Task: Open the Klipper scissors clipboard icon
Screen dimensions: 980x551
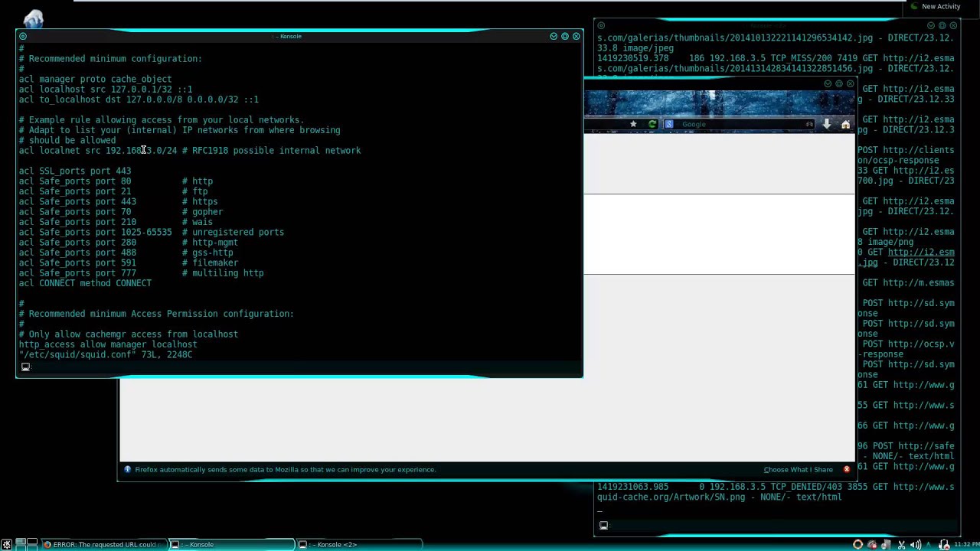Action: pyautogui.click(x=901, y=544)
